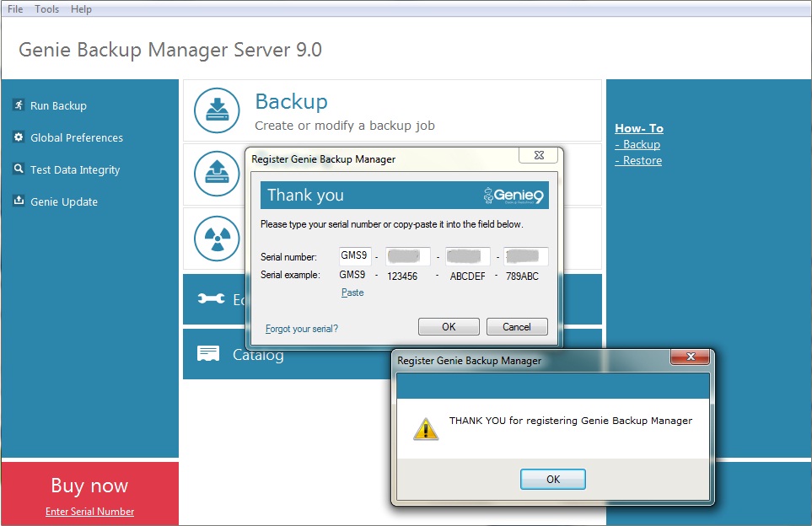Click the Test Data Integrity magnifier icon

pos(19,169)
